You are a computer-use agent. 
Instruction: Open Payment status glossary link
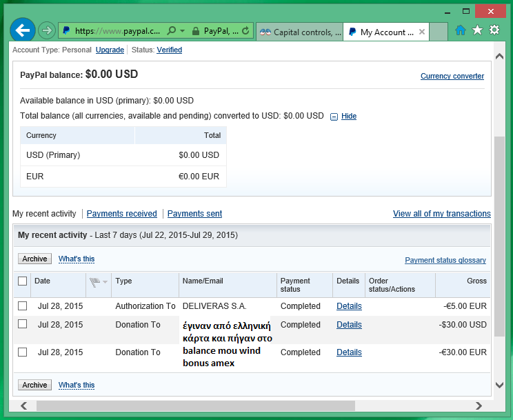coord(445,260)
